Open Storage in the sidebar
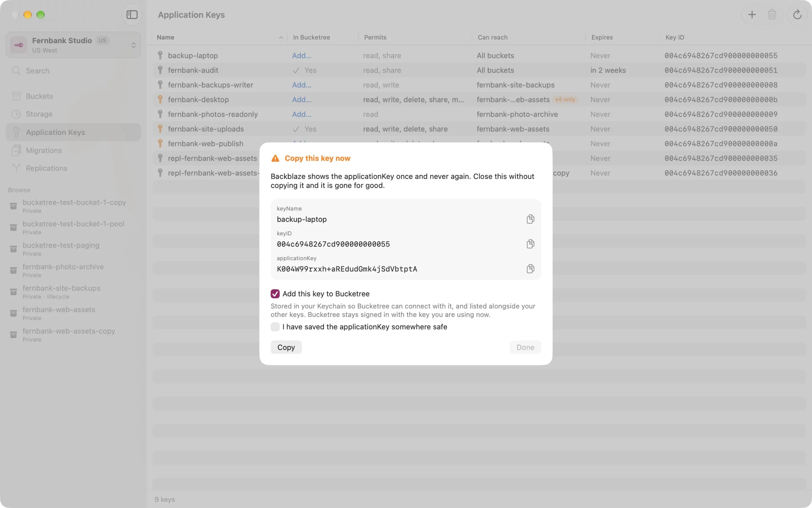This screenshot has width=812, height=508. point(73,114)
